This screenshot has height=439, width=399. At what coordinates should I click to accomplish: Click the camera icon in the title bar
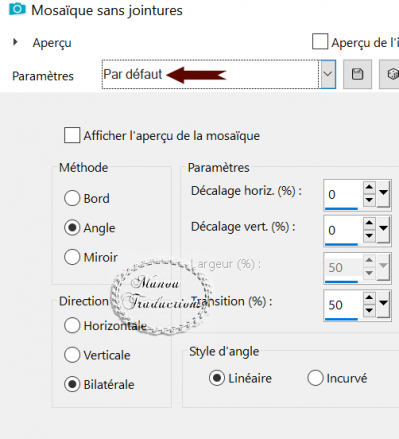click(17, 9)
